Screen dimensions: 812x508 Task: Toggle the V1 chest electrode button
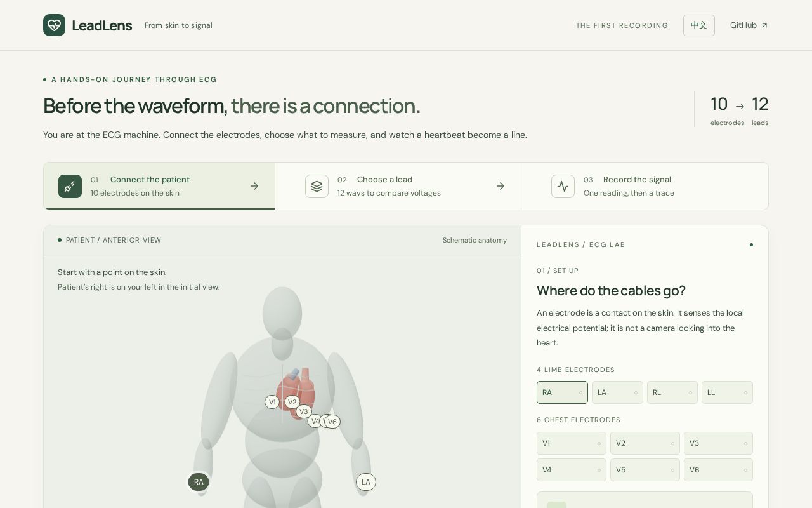tap(572, 443)
